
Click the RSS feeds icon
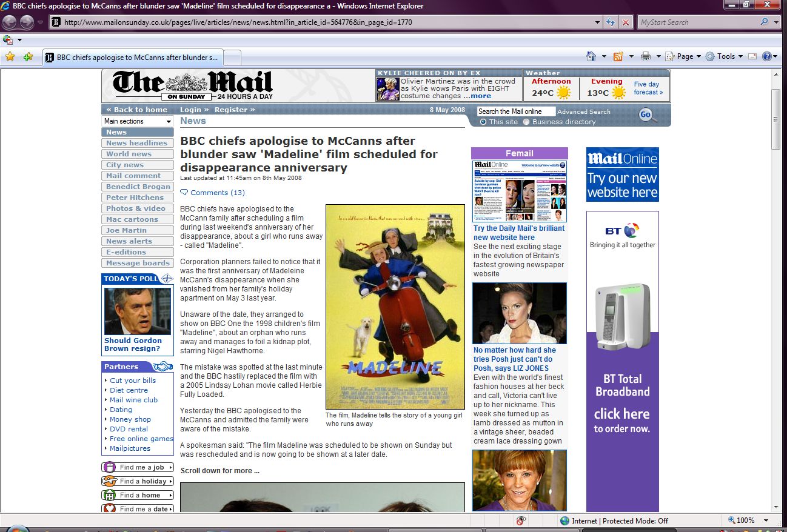(x=618, y=56)
